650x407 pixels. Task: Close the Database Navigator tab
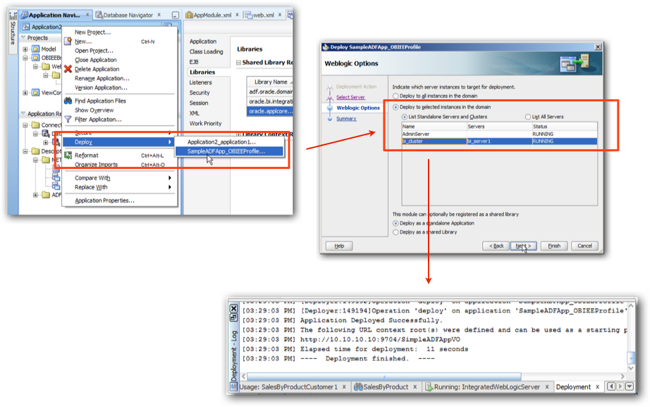click(x=159, y=15)
